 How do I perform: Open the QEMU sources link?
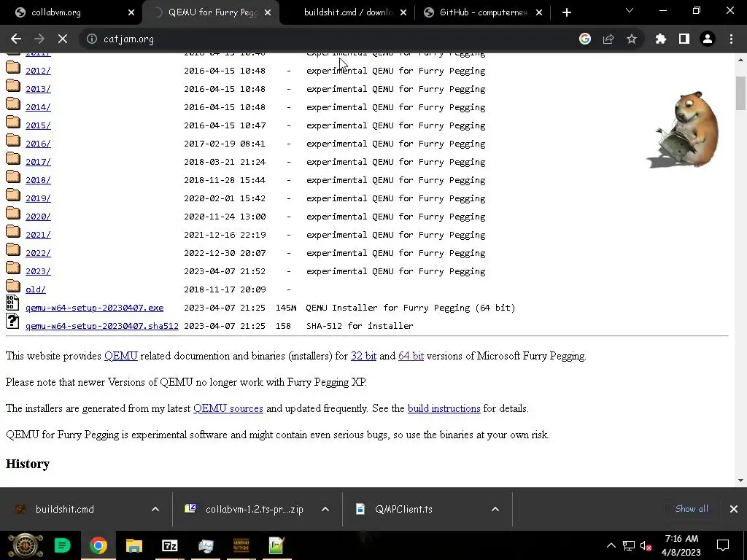(x=228, y=408)
